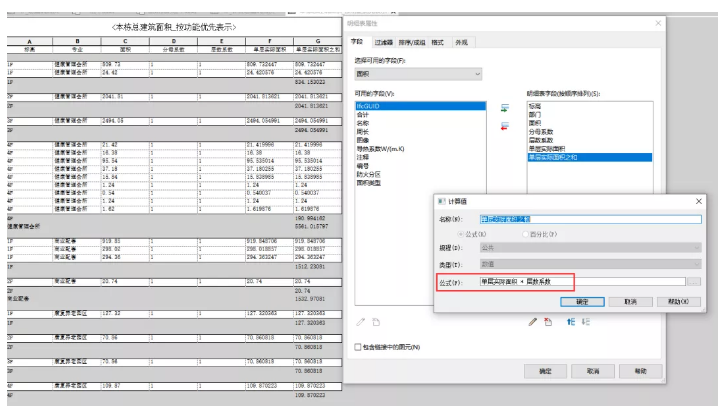This screenshot has height=411, width=727.
Task: Select highlighted 单层实际面积之和 in schedule fields list
Action: pyautogui.click(x=590, y=157)
